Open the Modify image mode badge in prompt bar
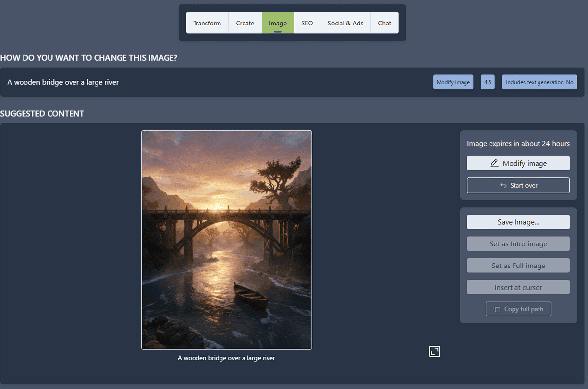 pos(453,82)
